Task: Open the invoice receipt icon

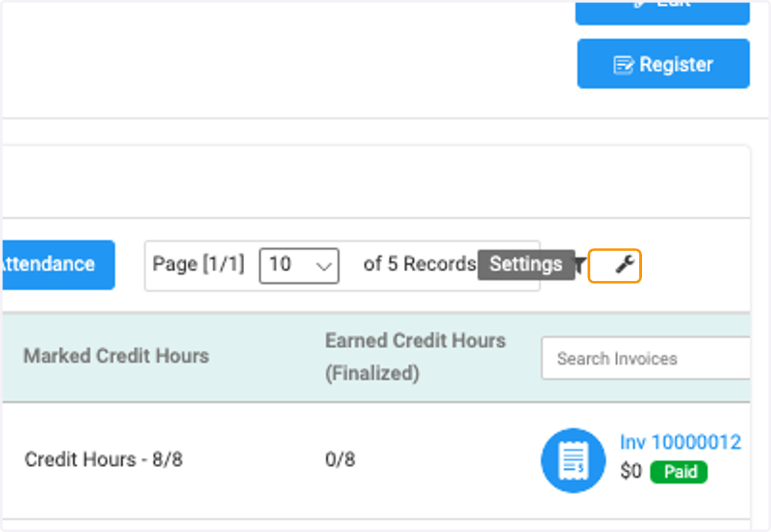Action: pos(573,460)
